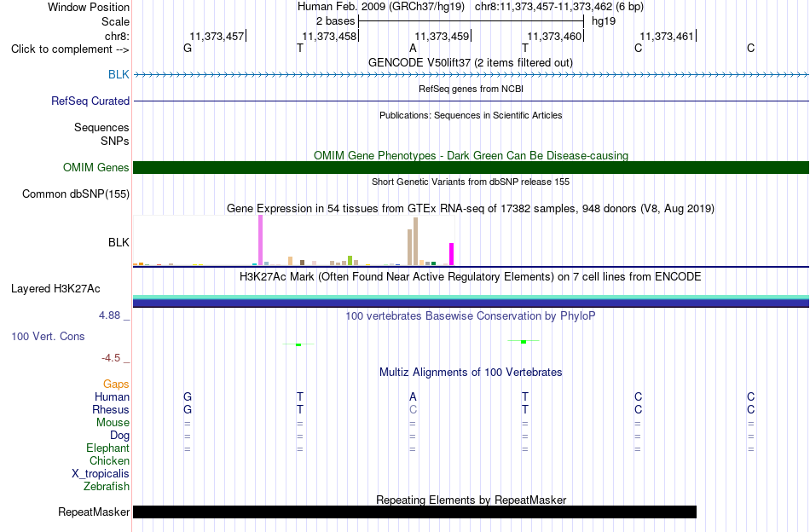Click the Rhesus species label
The image size is (810, 532).
click(x=111, y=409)
